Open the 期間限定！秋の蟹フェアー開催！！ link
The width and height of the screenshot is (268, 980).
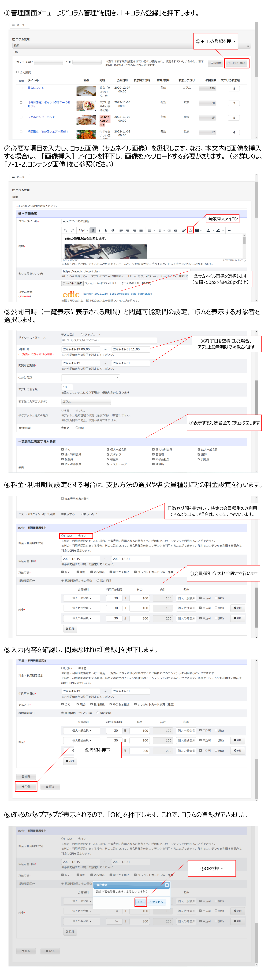coord(49,132)
